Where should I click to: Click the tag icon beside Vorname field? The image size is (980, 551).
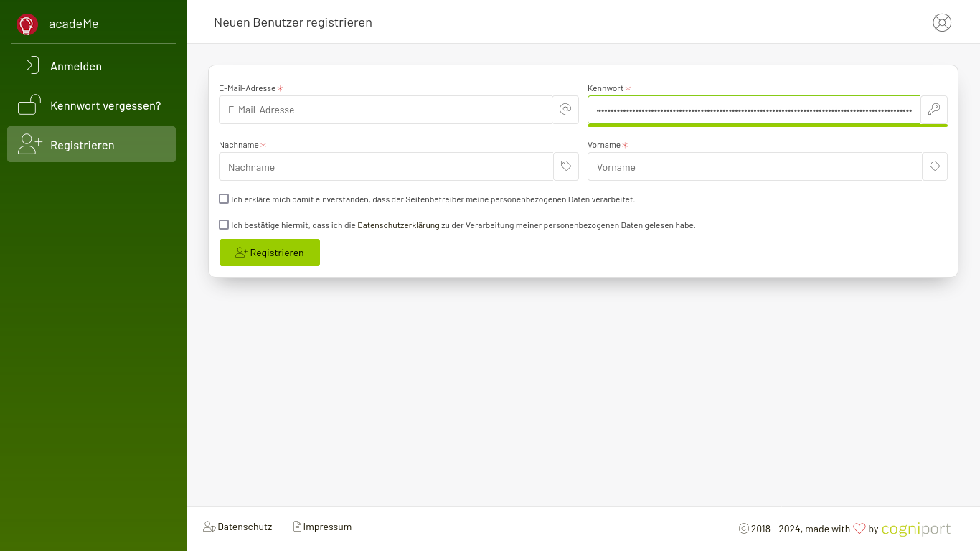(935, 166)
